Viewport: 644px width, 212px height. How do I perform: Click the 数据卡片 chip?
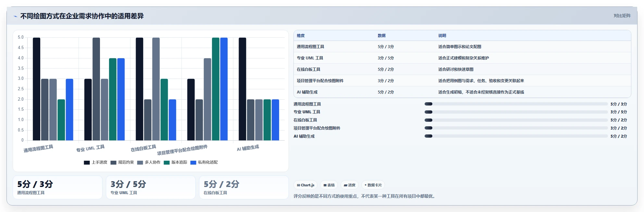(x=373, y=185)
